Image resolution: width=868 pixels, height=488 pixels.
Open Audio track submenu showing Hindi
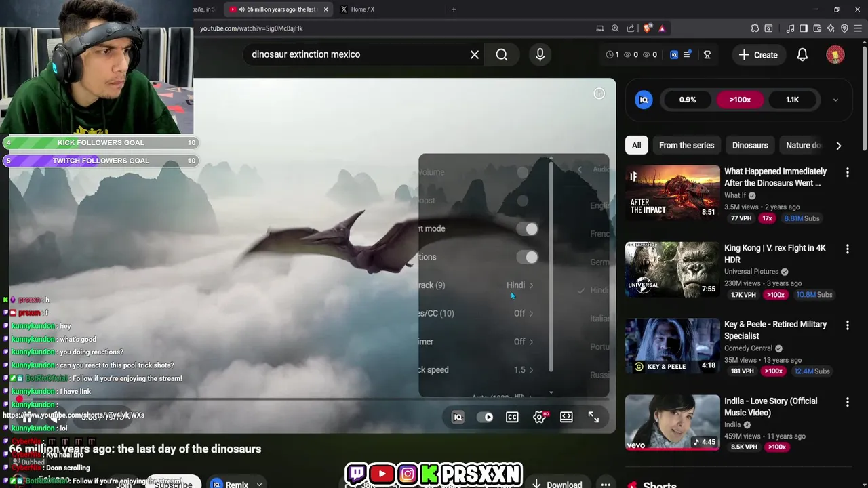click(484, 285)
